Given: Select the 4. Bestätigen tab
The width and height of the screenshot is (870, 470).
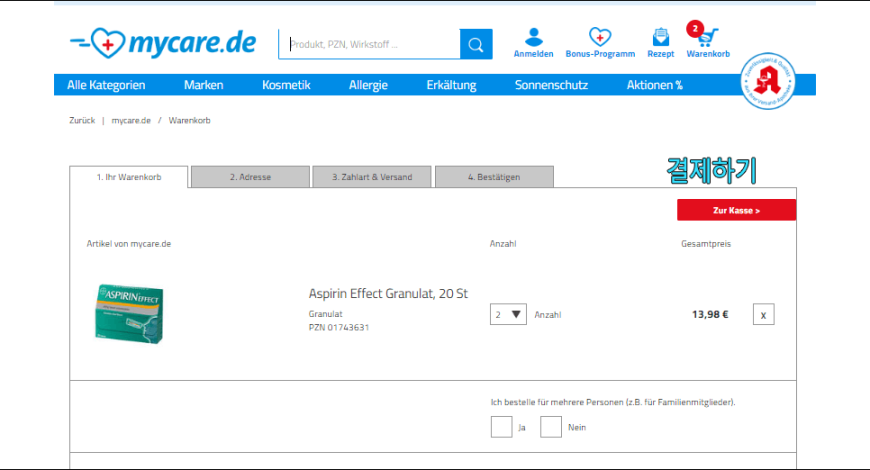Looking at the screenshot, I should (494, 177).
